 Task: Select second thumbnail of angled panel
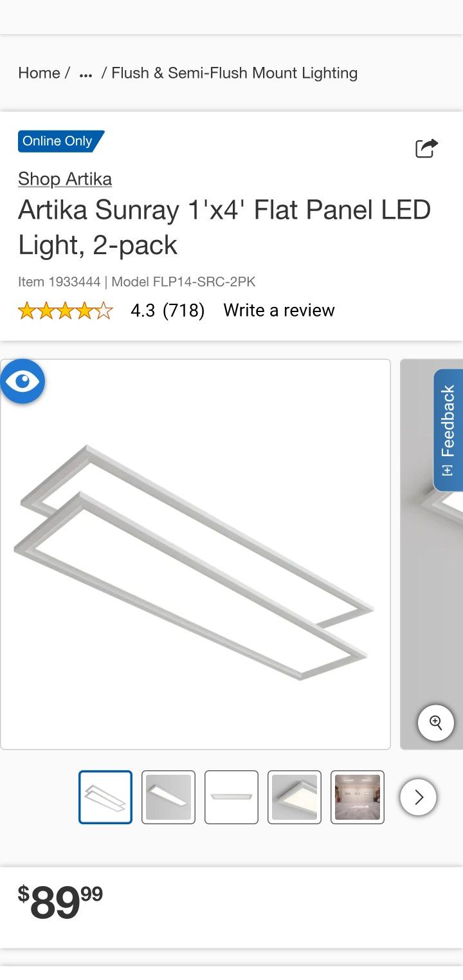[168, 797]
